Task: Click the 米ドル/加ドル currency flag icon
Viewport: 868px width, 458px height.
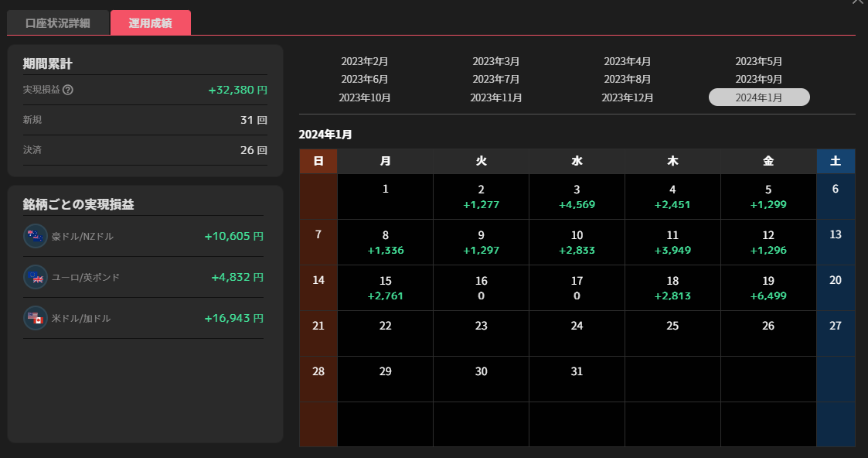Action: pyautogui.click(x=36, y=319)
